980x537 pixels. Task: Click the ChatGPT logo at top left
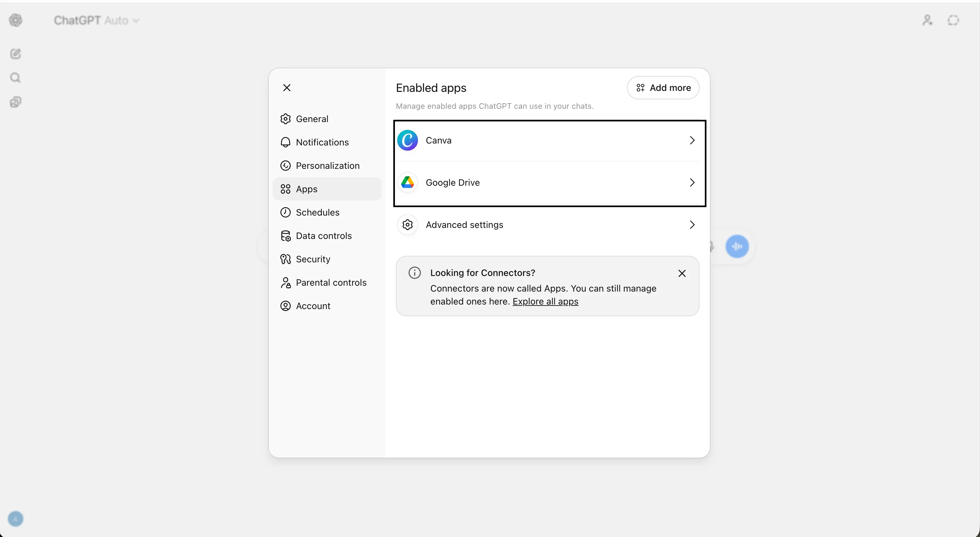coord(16,20)
